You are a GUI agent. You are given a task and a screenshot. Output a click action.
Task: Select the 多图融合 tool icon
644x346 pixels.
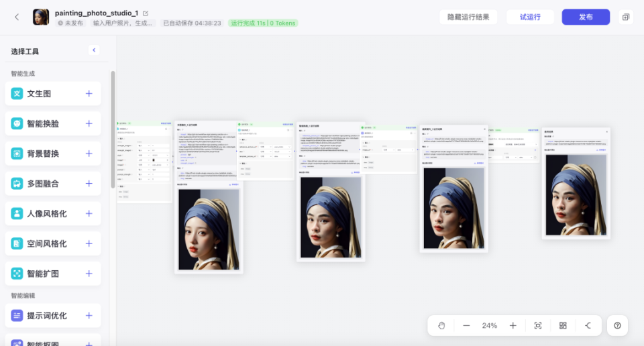click(17, 184)
